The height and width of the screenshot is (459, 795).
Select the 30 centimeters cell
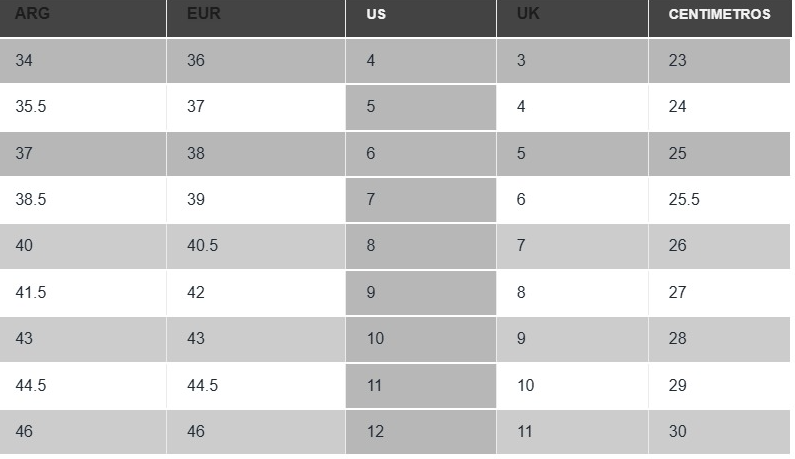click(719, 432)
